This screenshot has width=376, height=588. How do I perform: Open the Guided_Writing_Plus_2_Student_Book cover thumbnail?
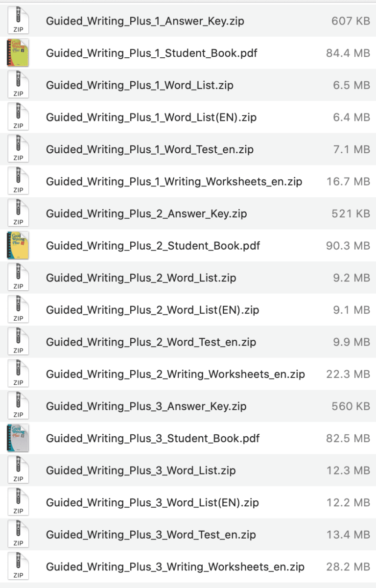(18, 245)
